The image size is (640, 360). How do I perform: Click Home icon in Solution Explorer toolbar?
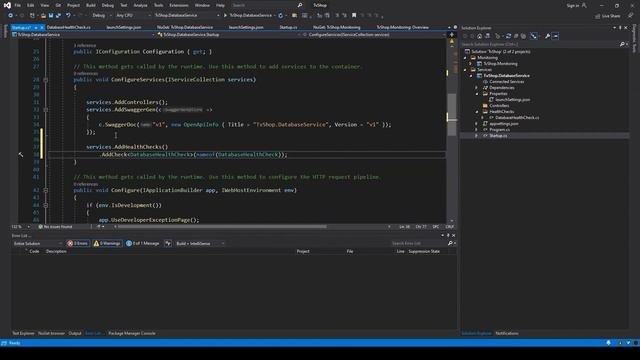(480, 36)
